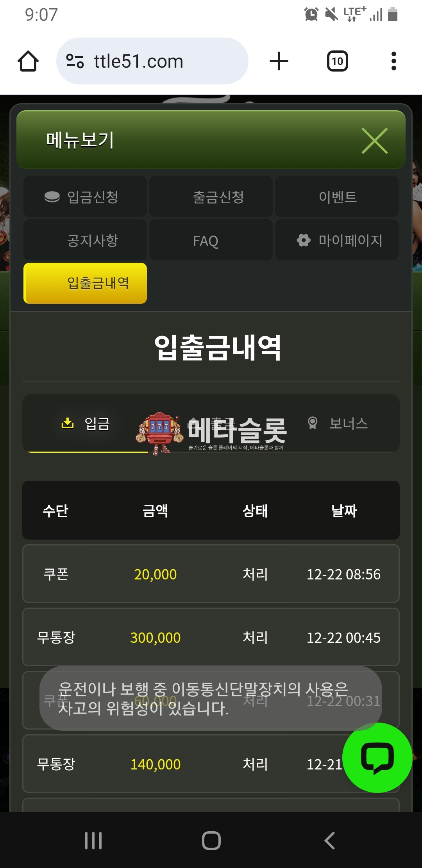This screenshot has width=422, height=868.
Task: Switch to the 입금 tab
Action: (86, 423)
